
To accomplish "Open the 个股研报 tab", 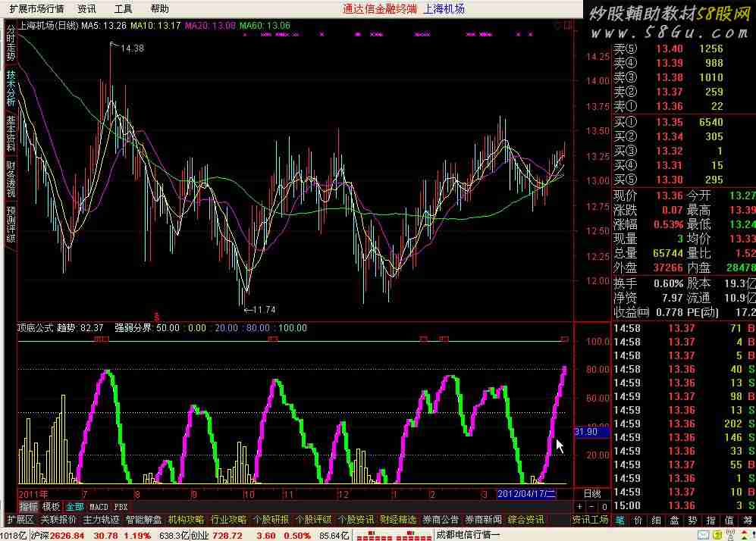I will tap(271, 520).
